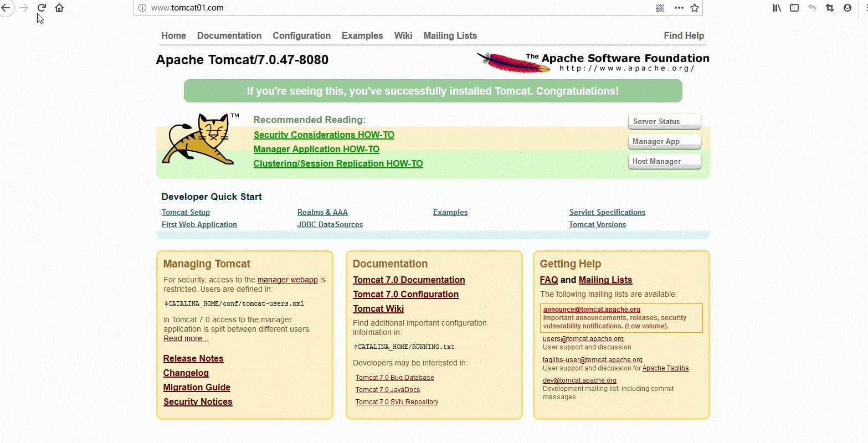Open the Host Manager button
Viewport: 868px width, 443px height.
pos(664,161)
